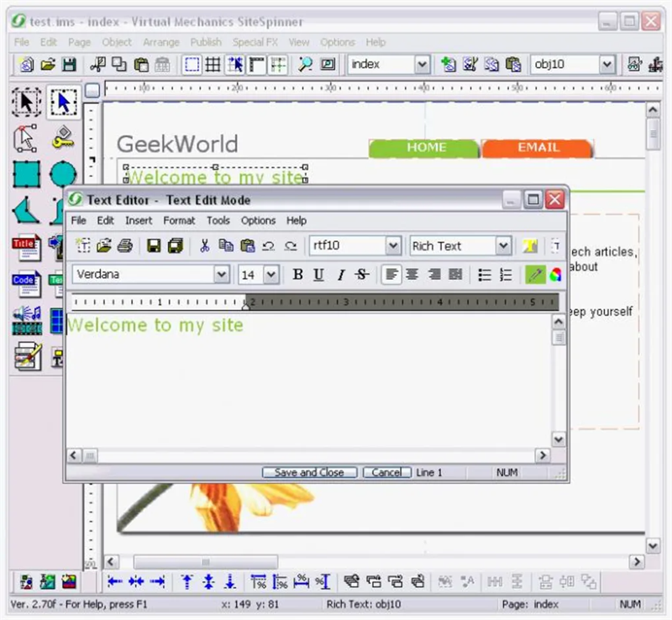Choose the blue arrow selection tool

64,102
